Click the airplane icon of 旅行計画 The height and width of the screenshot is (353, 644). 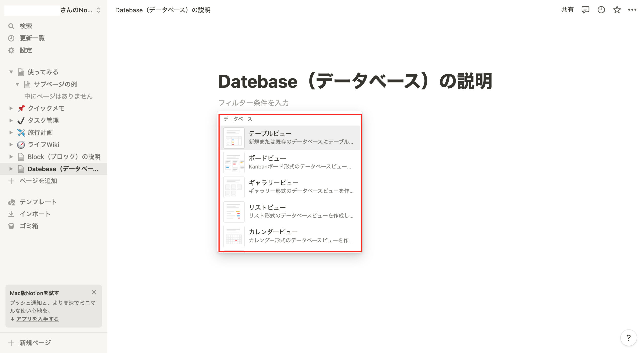(21, 133)
